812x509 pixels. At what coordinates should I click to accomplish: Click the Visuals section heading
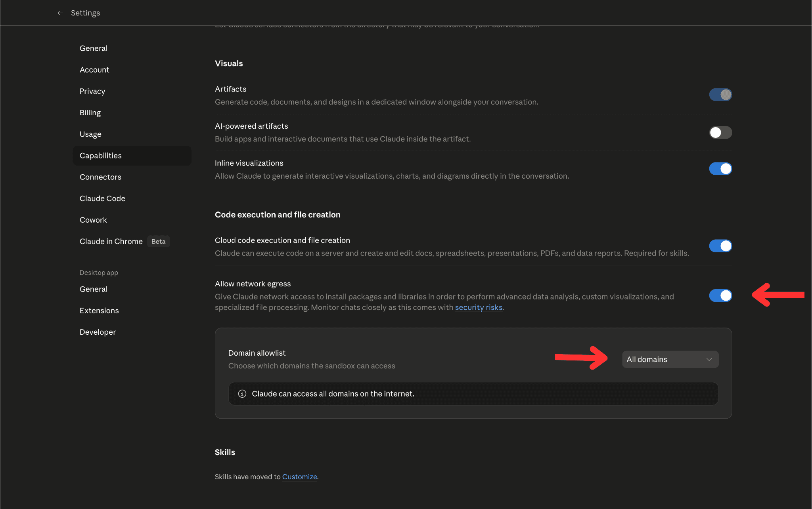[229, 63]
